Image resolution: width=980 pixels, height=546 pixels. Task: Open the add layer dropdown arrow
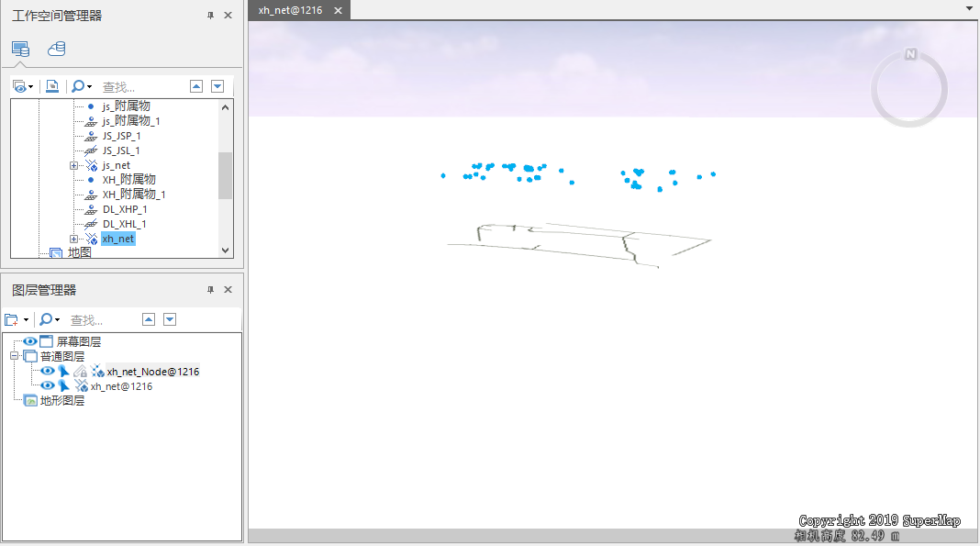[26, 320]
